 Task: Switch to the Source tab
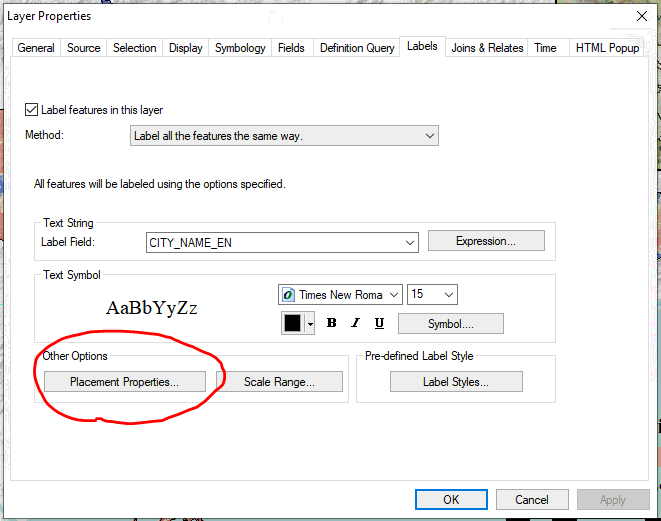tap(83, 48)
